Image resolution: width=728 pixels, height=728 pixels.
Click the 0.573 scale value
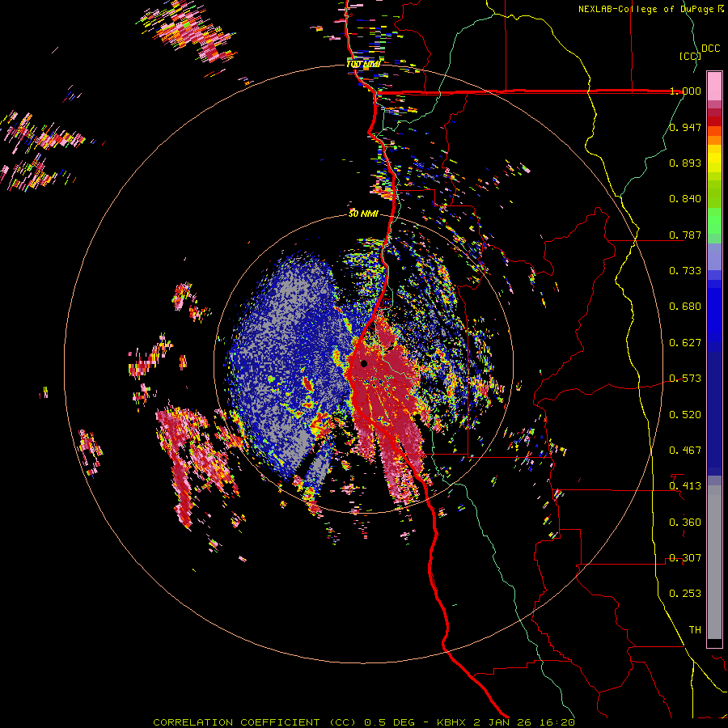tap(685, 379)
